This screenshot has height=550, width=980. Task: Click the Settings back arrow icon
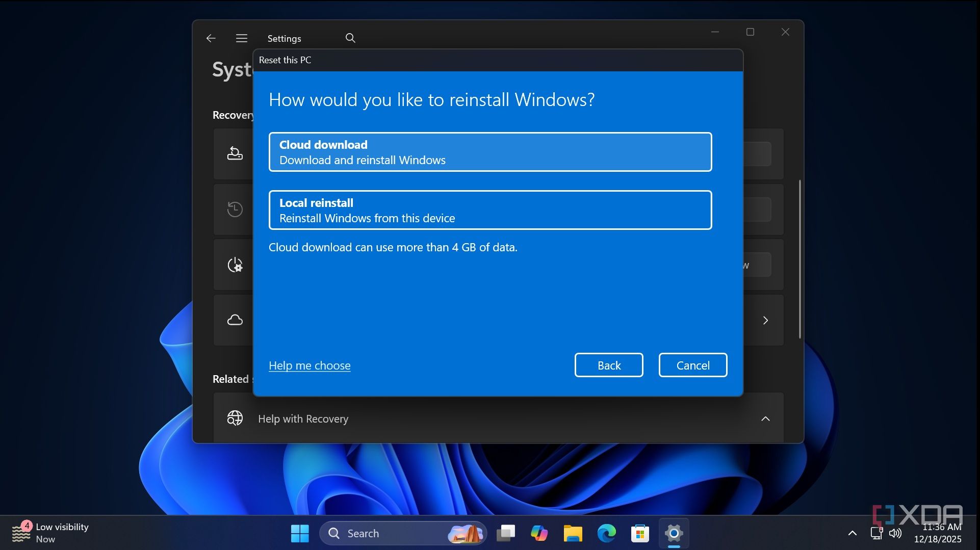point(211,38)
